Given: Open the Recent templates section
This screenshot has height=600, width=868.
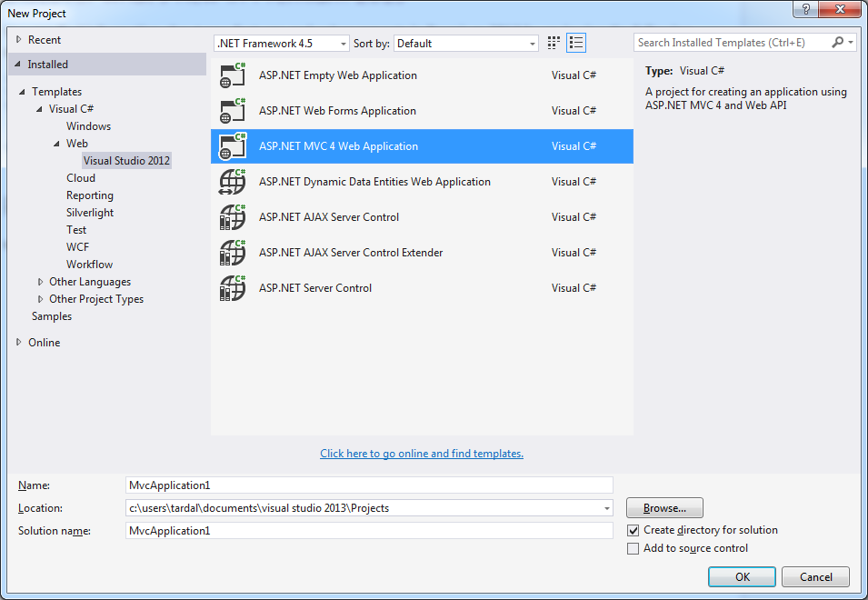Looking at the screenshot, I should point(44,39).
